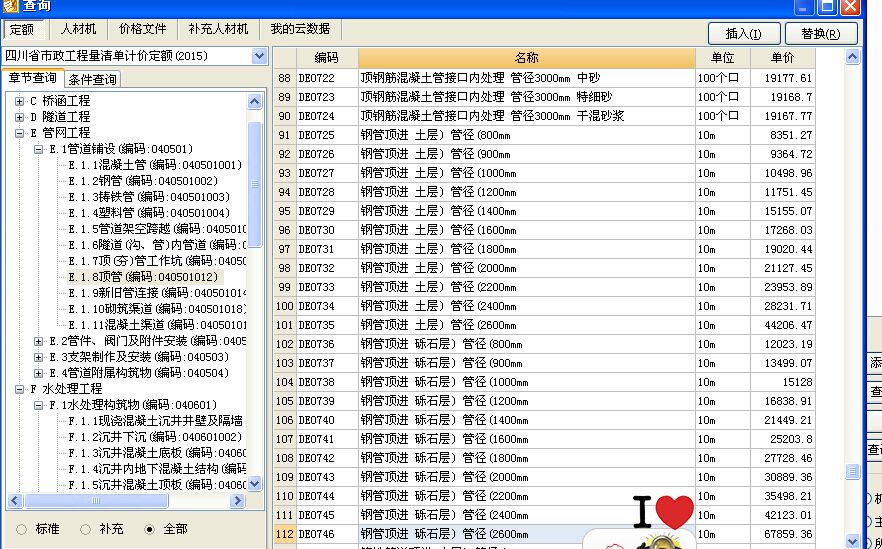Collapse the F.1水处理构筑物 node

(38, 405)
